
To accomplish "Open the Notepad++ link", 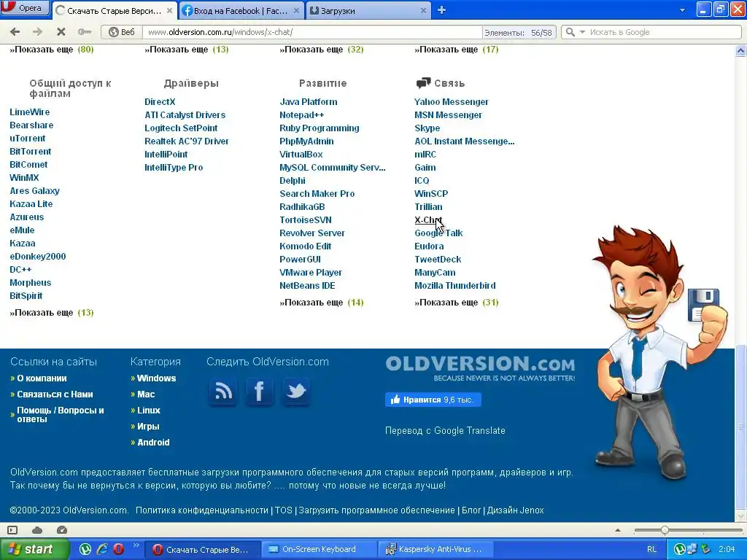I will pyautogui.click(x=301, y=114).
